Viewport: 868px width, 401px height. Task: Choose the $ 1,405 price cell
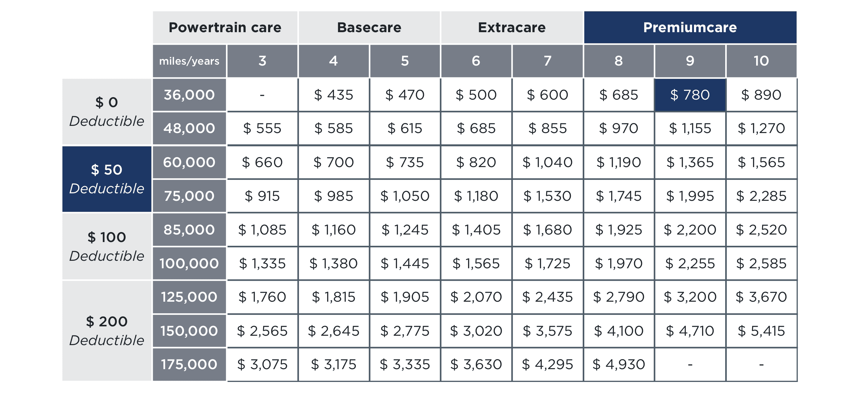point(476,230)
